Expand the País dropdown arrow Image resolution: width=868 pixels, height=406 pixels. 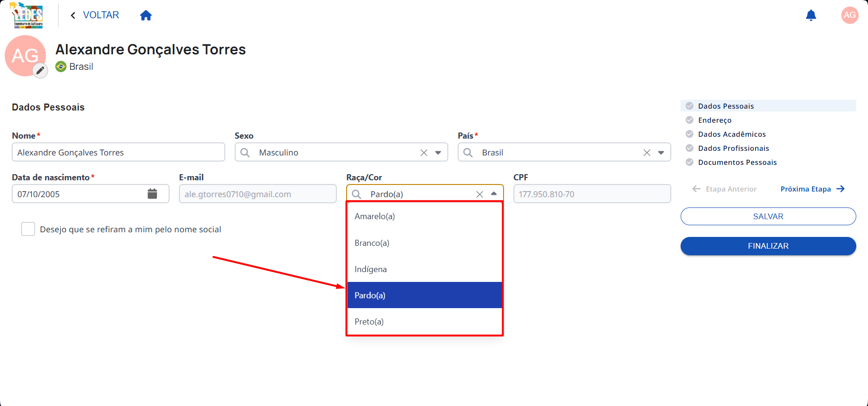coord(661,153)
